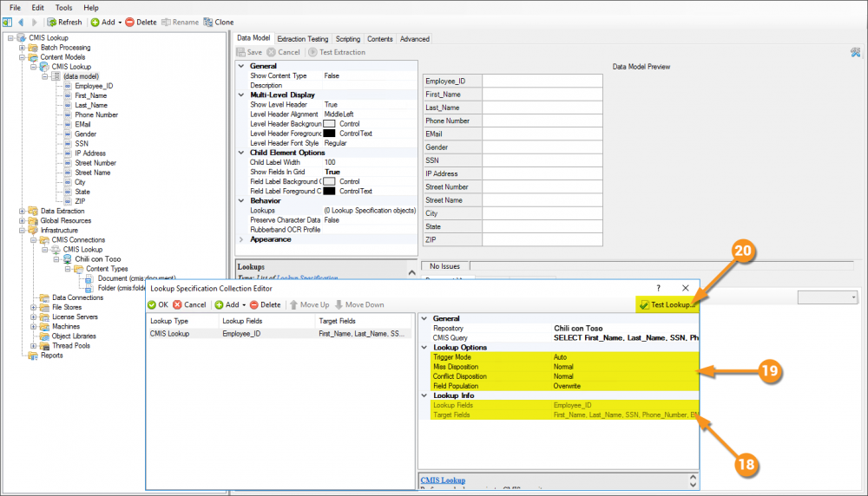Image resolution: width=868 pixels, height=496 pixels.
Task: Expand the Data Extraction tree node
Action: [23, 212]
